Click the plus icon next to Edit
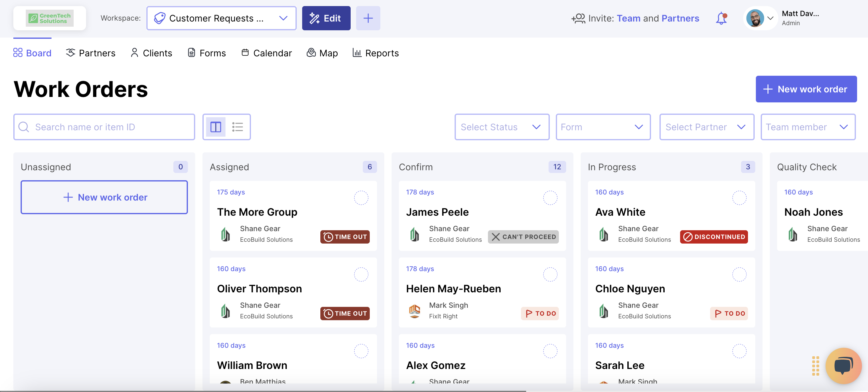Viewport: 868px width, 392px height. [x=368, y=18]
